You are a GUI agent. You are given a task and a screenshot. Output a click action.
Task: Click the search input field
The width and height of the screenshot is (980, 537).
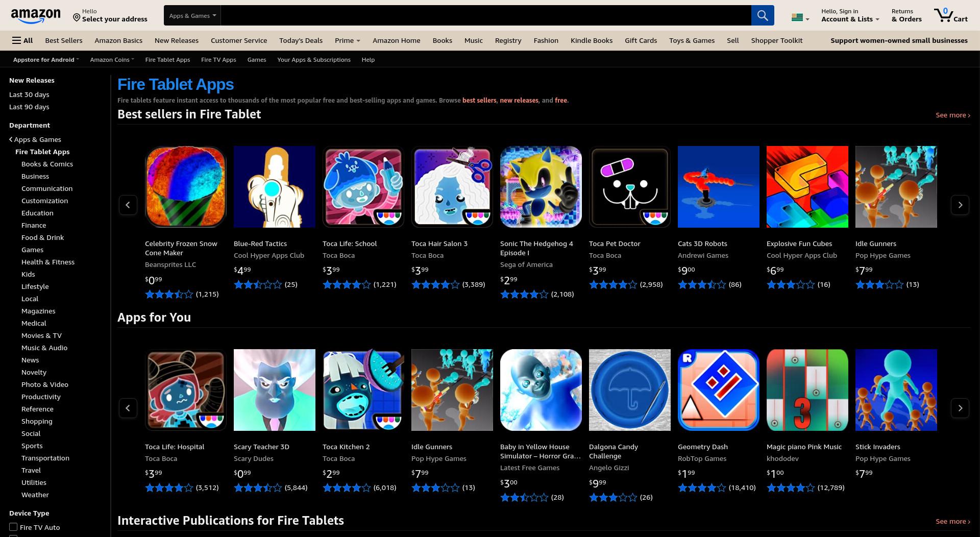486,15
